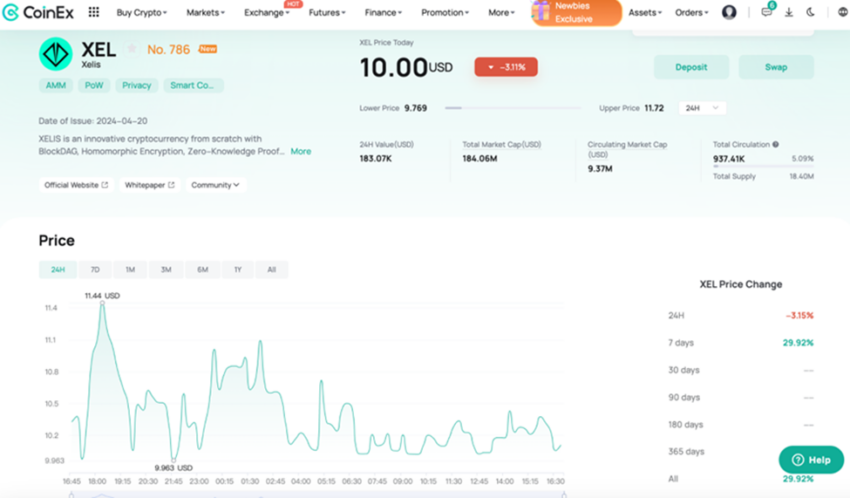This screenshot has height=498, width=850.
Task: Click the download app icon
Action: tap(789, 12)
